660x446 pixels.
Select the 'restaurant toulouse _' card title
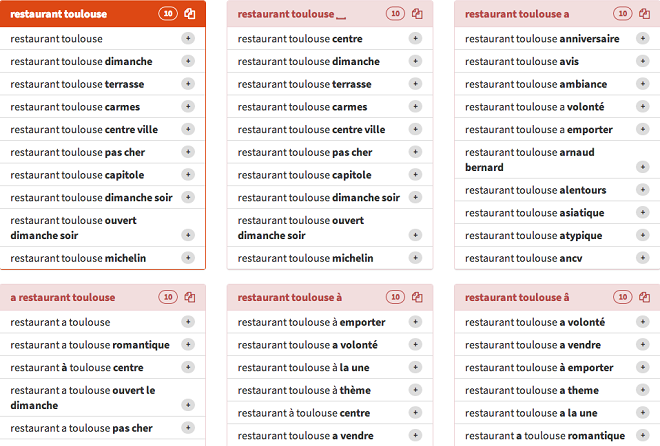[292, 14]
